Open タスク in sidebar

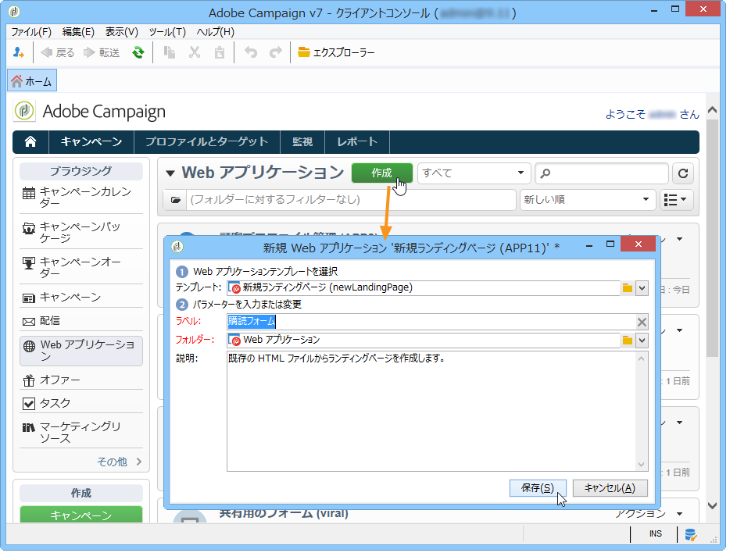(81, 403)
